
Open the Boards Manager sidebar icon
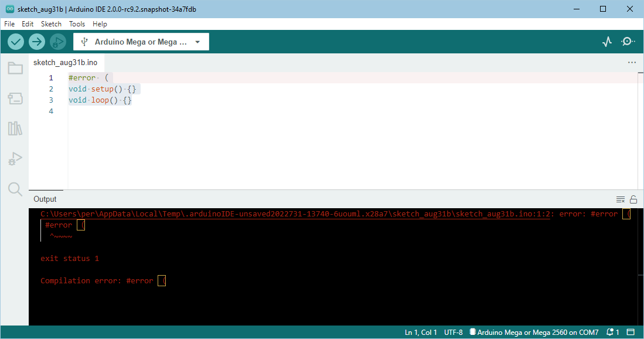click(x=15, y=98)
